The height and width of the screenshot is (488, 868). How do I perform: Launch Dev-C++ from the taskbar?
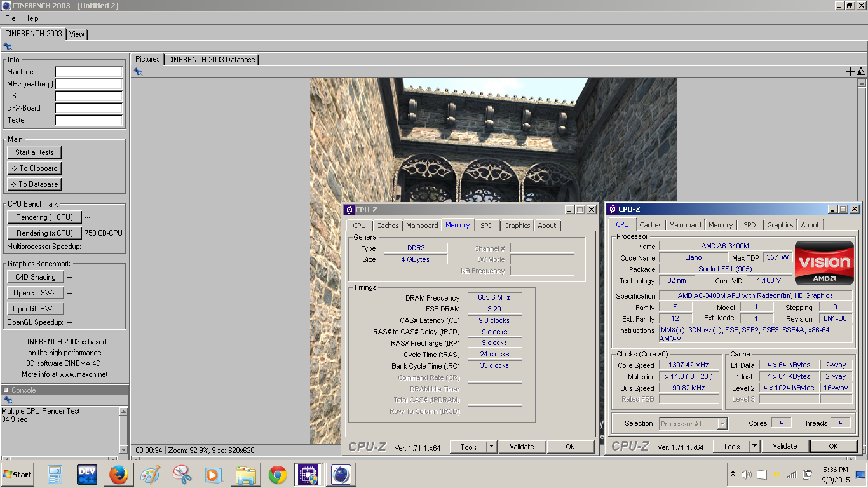pyautogui.click(x=86, y=475)
